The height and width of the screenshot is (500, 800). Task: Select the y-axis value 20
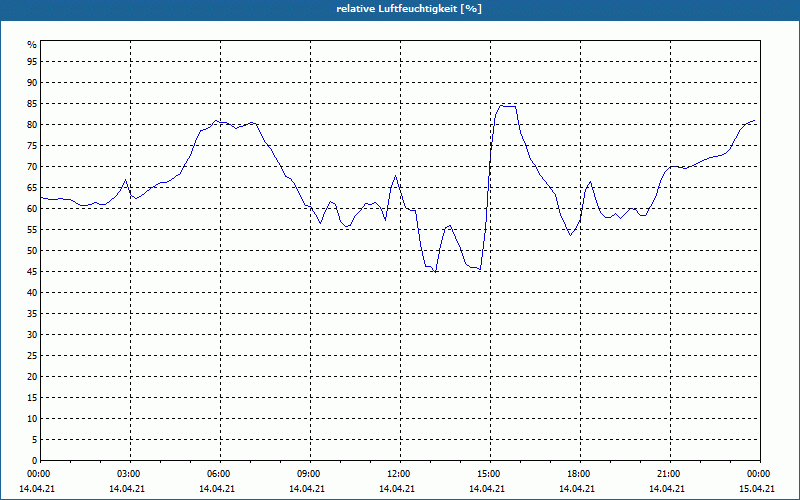point(32,377)
